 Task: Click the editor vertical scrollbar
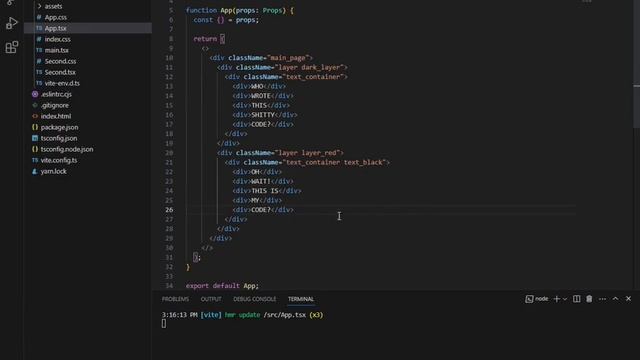(636, 65)
